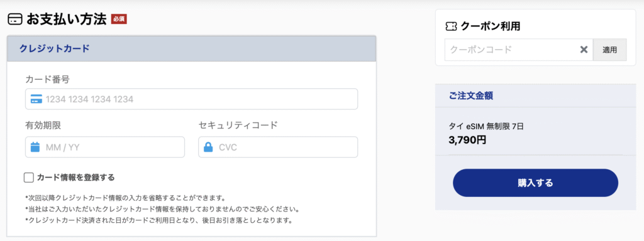Focus the カード番号 input field
The image size is (644, 241).
point(191,99)
